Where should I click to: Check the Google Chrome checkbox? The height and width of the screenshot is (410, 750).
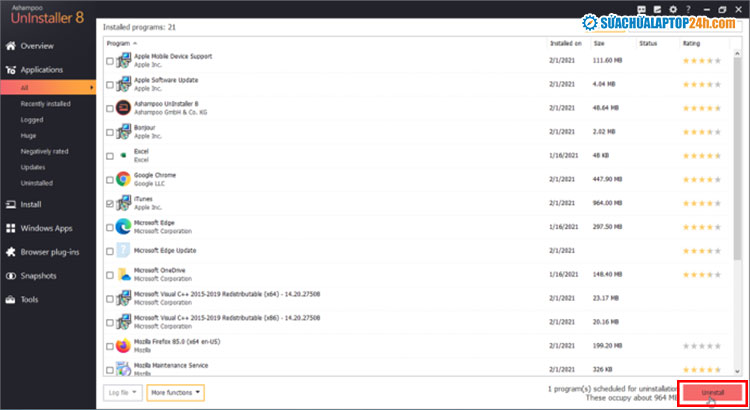110,179
